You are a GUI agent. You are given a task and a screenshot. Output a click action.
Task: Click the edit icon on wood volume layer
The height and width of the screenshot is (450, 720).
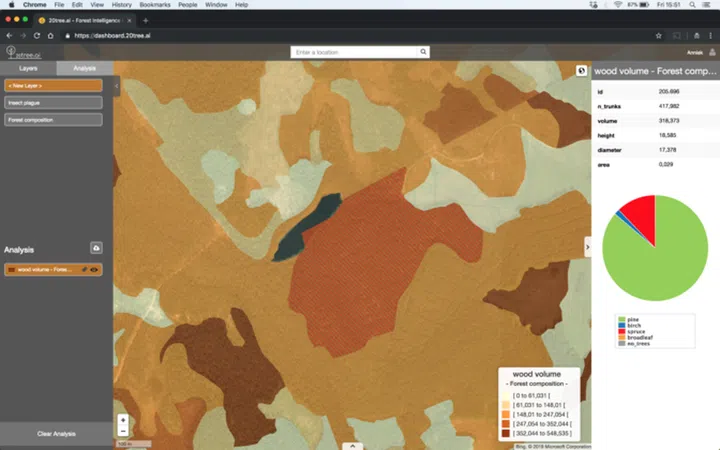[x=84, y=270]
